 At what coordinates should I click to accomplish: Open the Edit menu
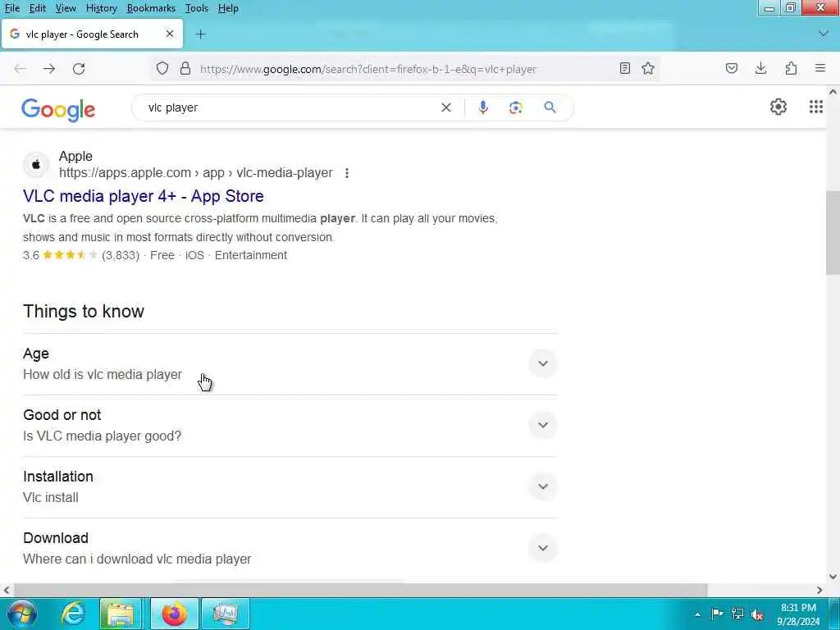pos(37,8)
